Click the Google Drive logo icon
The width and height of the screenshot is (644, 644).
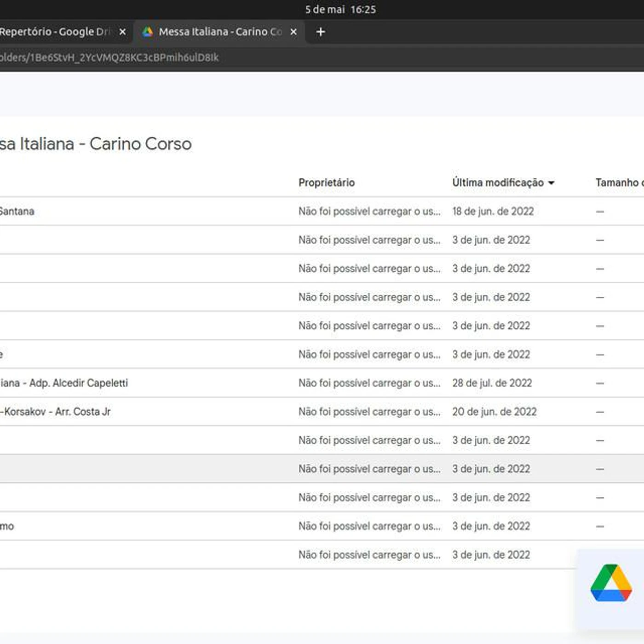(610, 583)
